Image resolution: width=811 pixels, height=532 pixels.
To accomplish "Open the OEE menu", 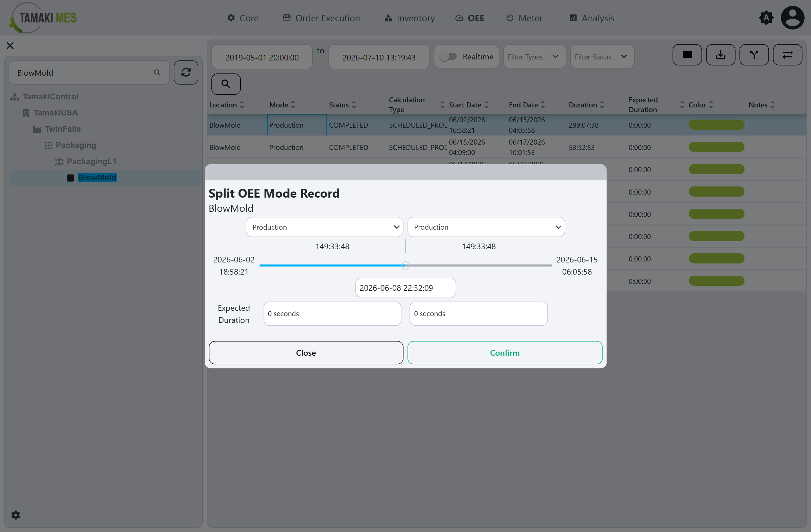I will coord(470,18).
